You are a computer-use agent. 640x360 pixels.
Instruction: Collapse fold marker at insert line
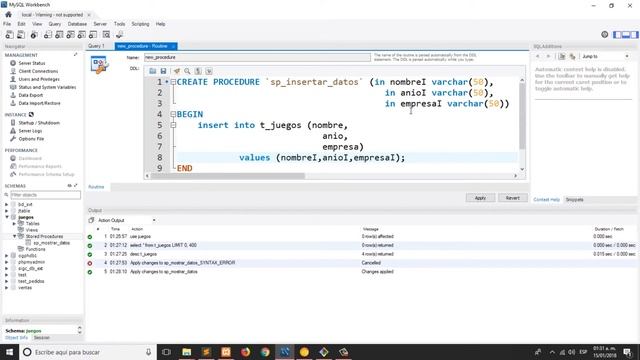tap(173, 125)
